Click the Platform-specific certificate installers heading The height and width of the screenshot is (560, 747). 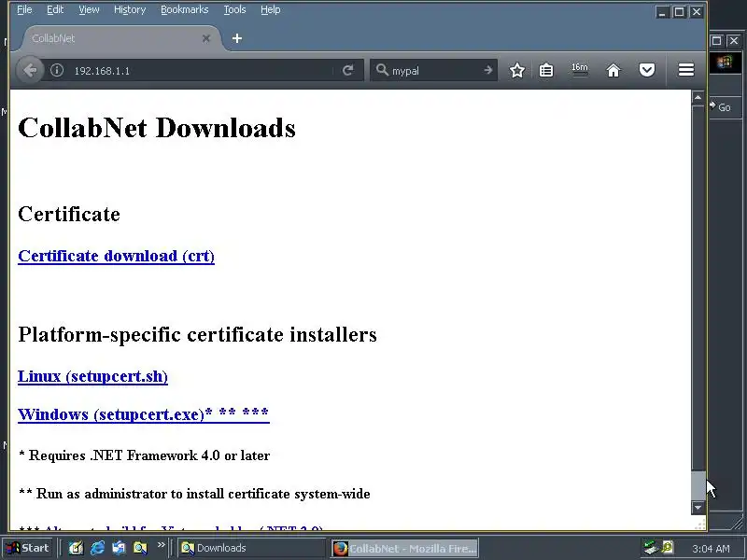(x=197, y=334)
